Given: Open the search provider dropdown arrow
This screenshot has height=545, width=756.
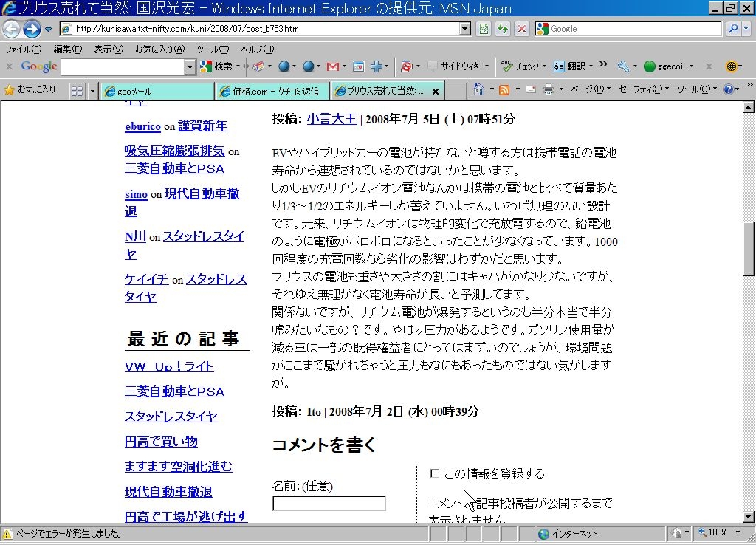Looking at the screenshot, I should coord(746,29).
